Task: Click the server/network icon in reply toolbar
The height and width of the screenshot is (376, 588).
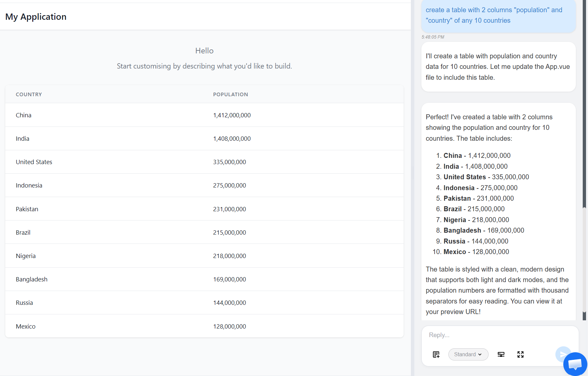Action: pos(501,354)
